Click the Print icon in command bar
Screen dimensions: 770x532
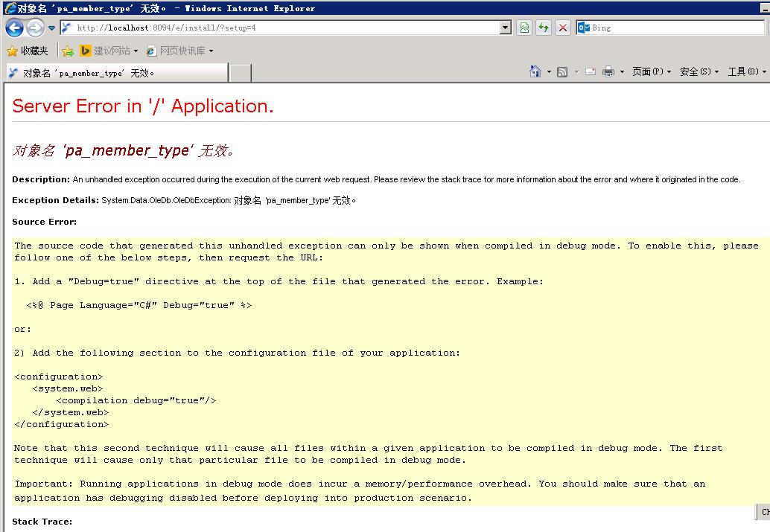coord(608,71)
